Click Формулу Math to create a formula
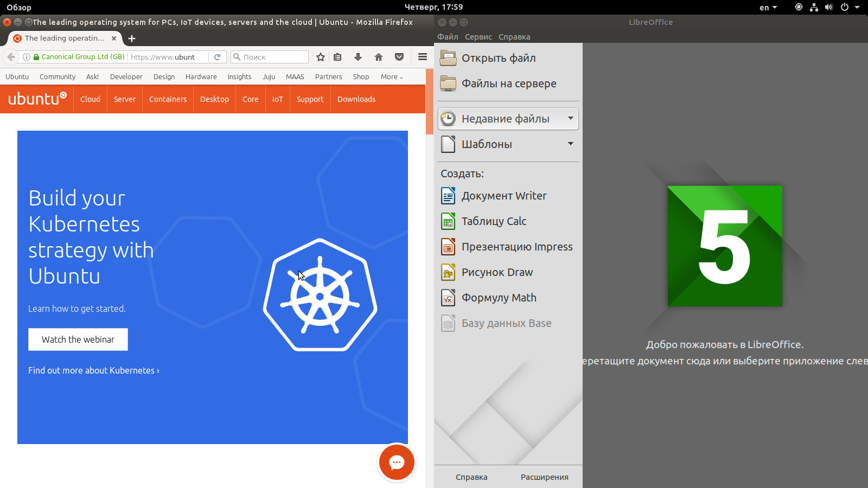 click(x=499, y=298)
